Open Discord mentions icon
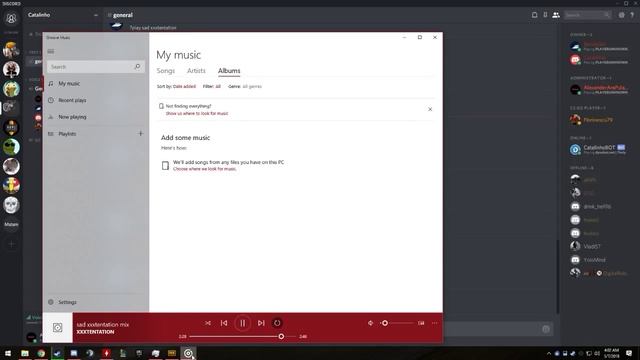The width and height of the screenshot is (640, 360). click(621, 15)
